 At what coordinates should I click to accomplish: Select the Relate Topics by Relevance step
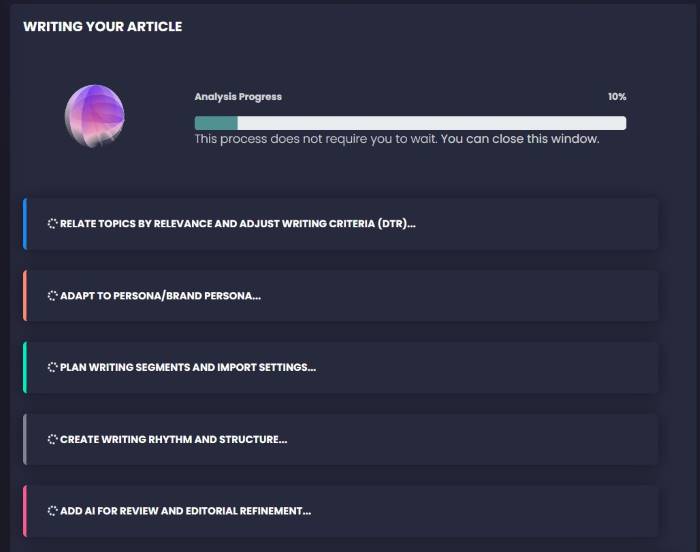click(237, 223)
